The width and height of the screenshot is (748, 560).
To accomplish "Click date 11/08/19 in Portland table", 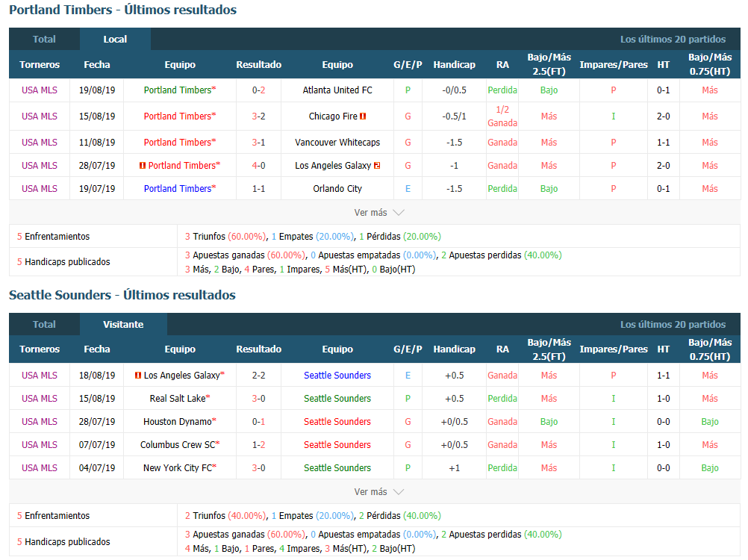I will (97, 143).
